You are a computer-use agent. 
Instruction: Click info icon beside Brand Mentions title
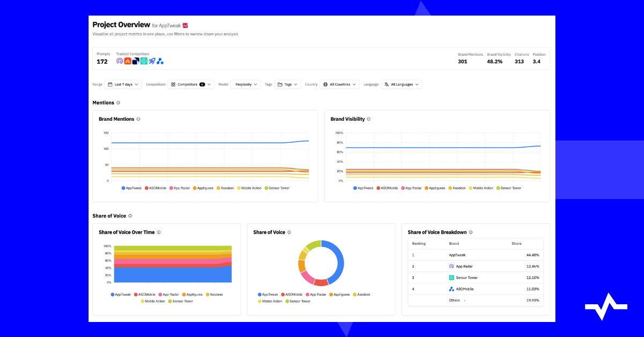[138, 119]
